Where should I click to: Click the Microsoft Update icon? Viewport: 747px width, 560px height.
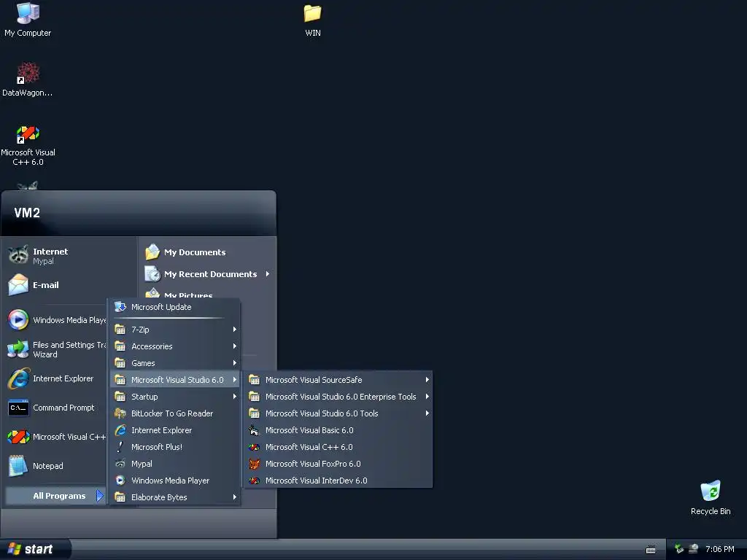point(120,307)
